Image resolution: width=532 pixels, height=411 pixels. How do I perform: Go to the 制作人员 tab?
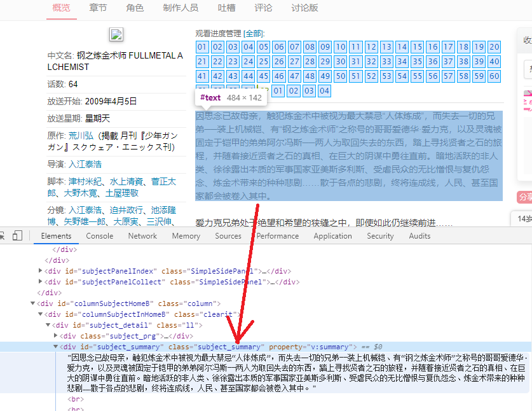click(181, 8)
